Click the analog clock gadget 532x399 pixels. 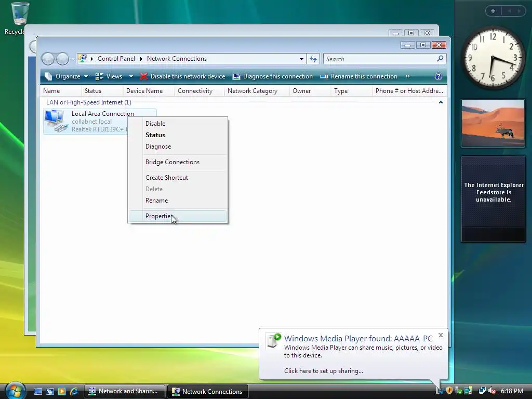point(493,58)
